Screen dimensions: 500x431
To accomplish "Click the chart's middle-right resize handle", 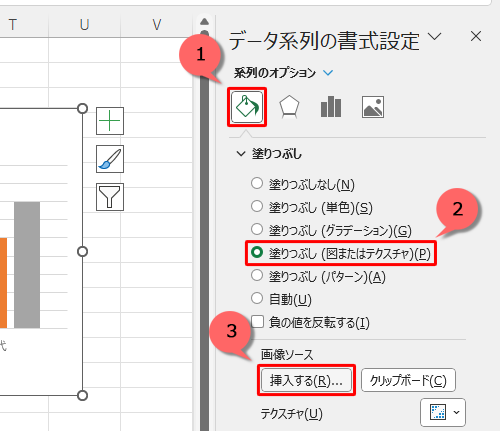I will [82, 252].
